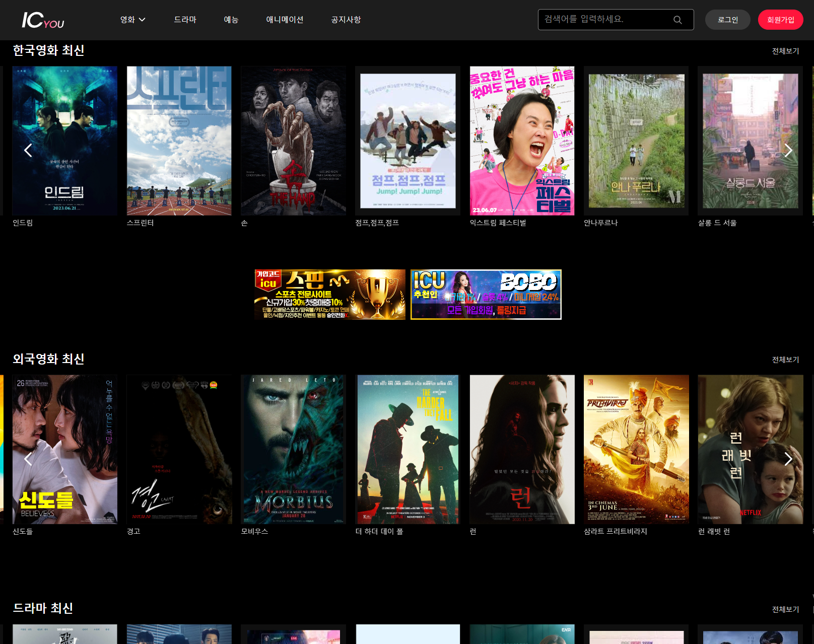Focus the search input field

point(604,20)
